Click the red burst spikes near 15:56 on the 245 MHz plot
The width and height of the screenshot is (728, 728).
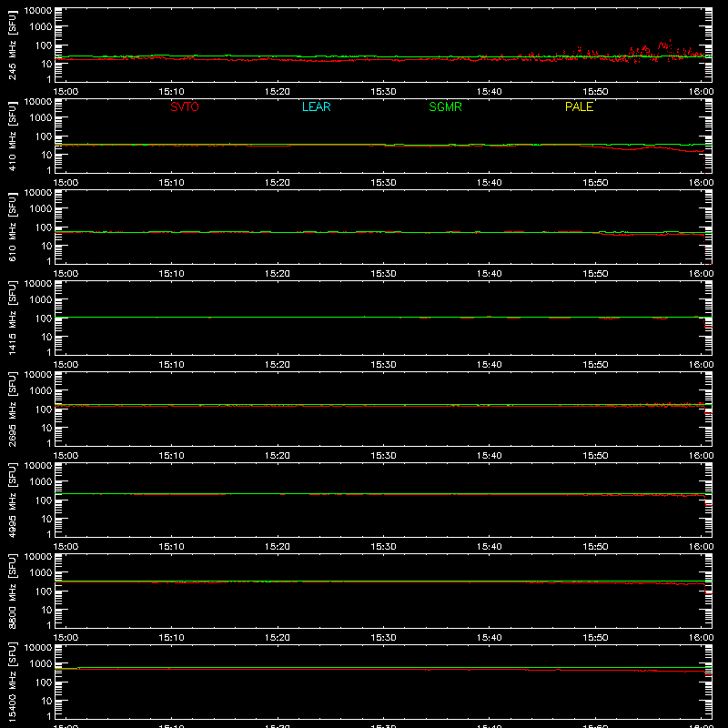pyautogui.click(x=665, y=46)
